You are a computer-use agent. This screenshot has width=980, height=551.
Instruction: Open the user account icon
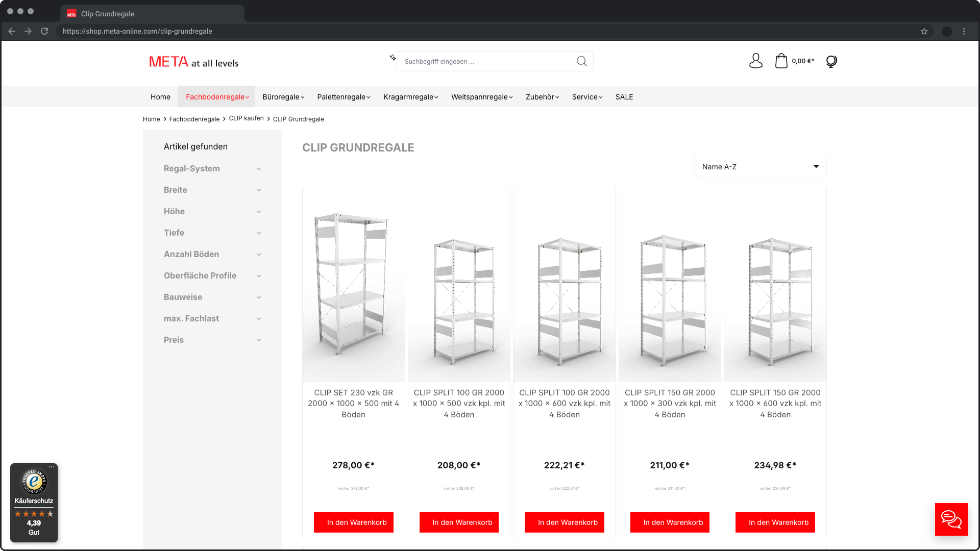pos(755,61)
